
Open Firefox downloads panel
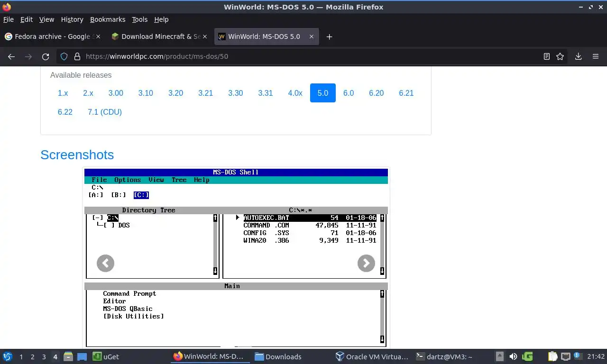point(579,56)
